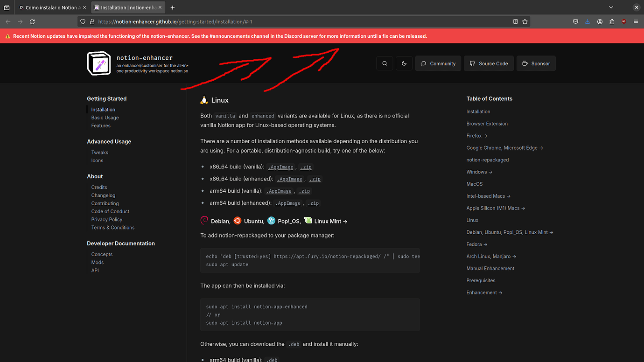
Task: Open the Firefox account menu
Action: (x=600, y=21)
